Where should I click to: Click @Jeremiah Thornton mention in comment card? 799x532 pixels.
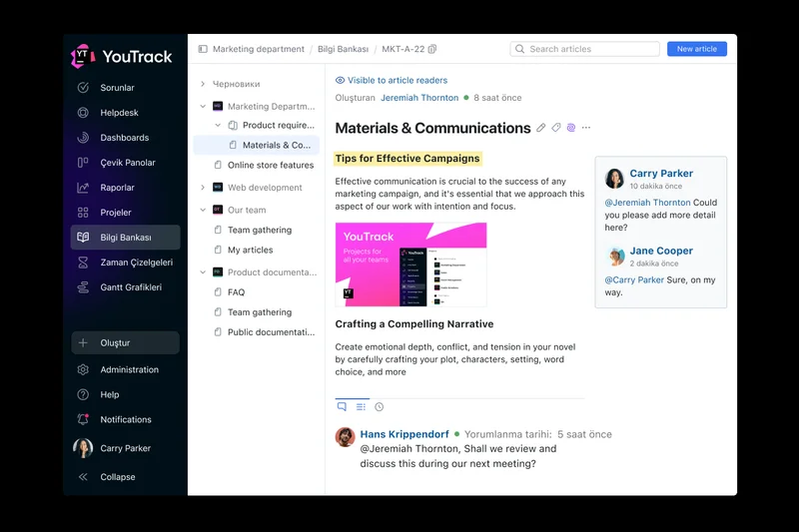[x=647, y=203]
